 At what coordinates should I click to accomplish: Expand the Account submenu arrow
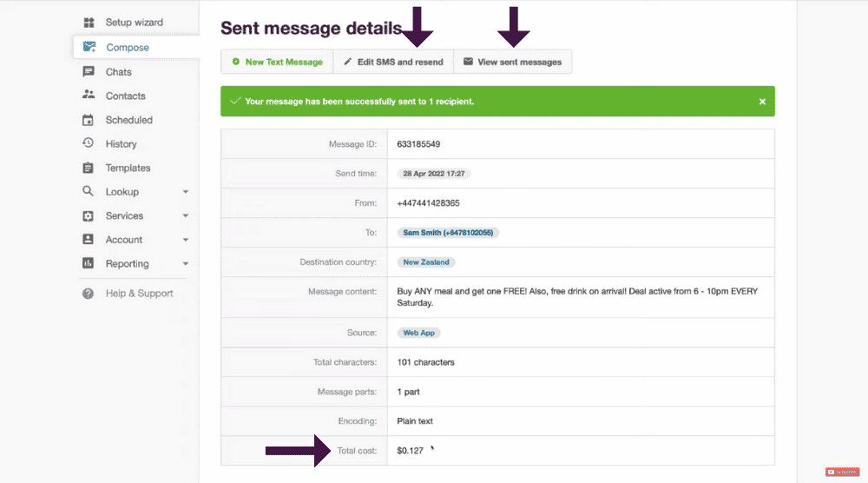point(186,240)
